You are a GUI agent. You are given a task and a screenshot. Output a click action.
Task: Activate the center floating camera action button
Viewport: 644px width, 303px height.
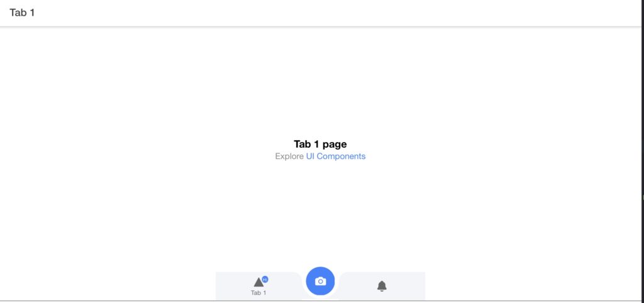tap(320, 281)
